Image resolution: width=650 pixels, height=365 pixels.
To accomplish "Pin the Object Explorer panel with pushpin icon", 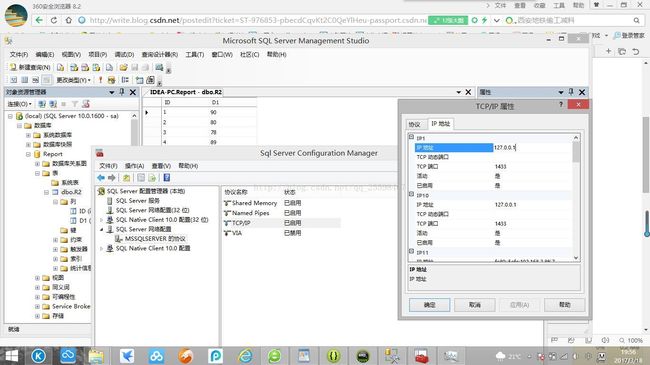I will tap(122, 92).
